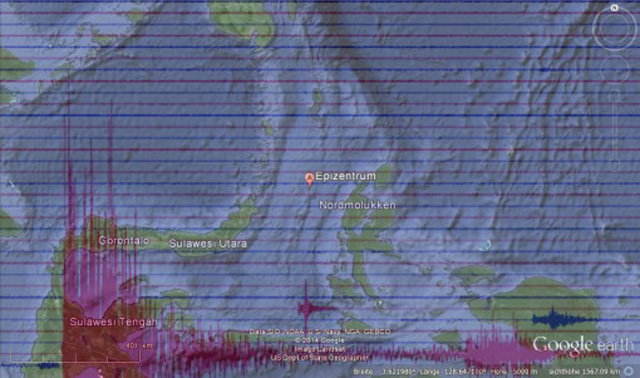Screen dimensions: 640x378
Task: Click the red Epizentrum placemark pin
Action: click(310, 179)
